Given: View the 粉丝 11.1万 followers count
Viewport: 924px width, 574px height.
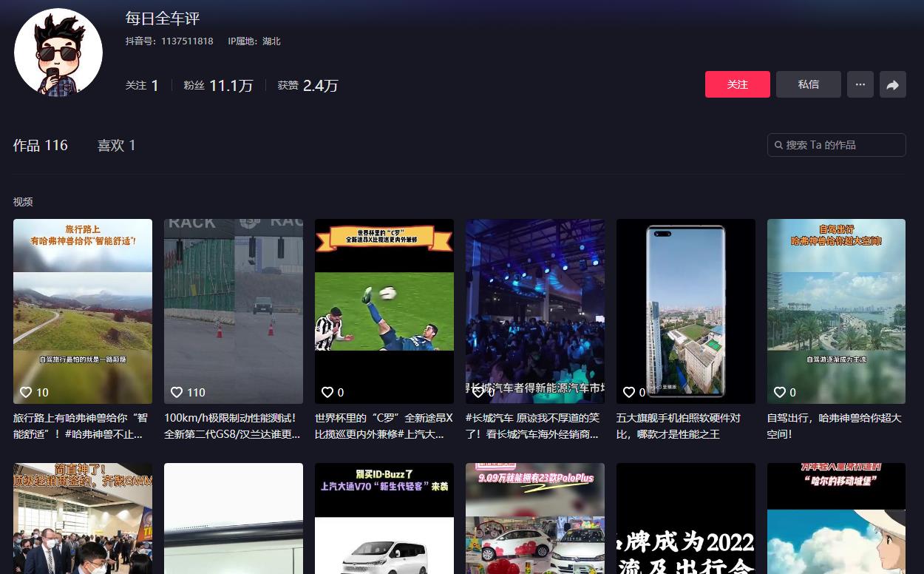Looking at the screenshot, I should pyautogui.click(x=218, y=86).
